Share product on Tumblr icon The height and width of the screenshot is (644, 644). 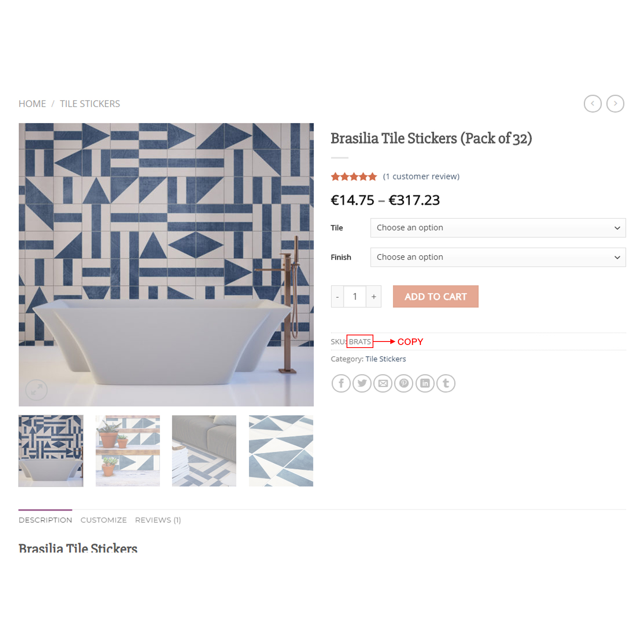tap(446, 384)
